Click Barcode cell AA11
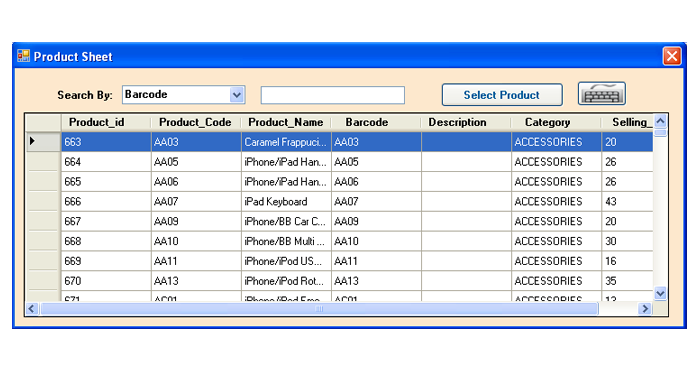The width and height of the screenshot is (700, 371). click(376, 261)
